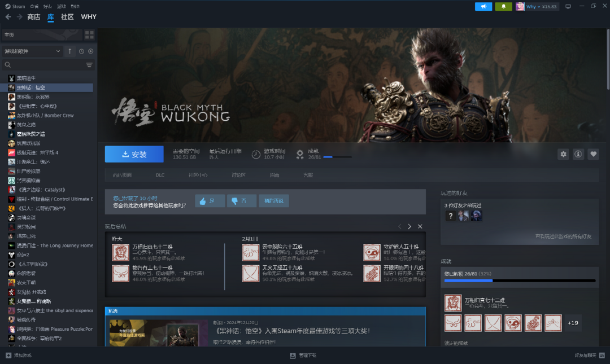Open the advanced filter icon in the search bar
610x364 pixels.
(x=89, y=65)
